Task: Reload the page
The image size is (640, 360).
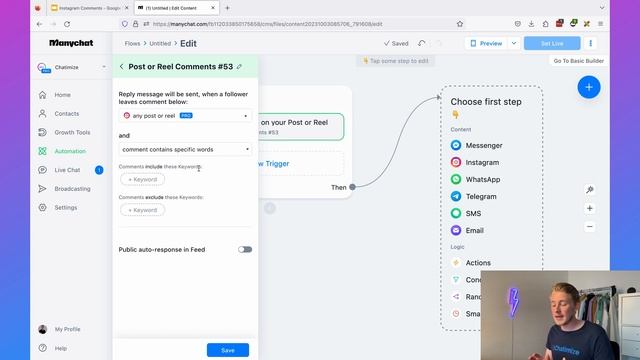Action: [67, 24]
